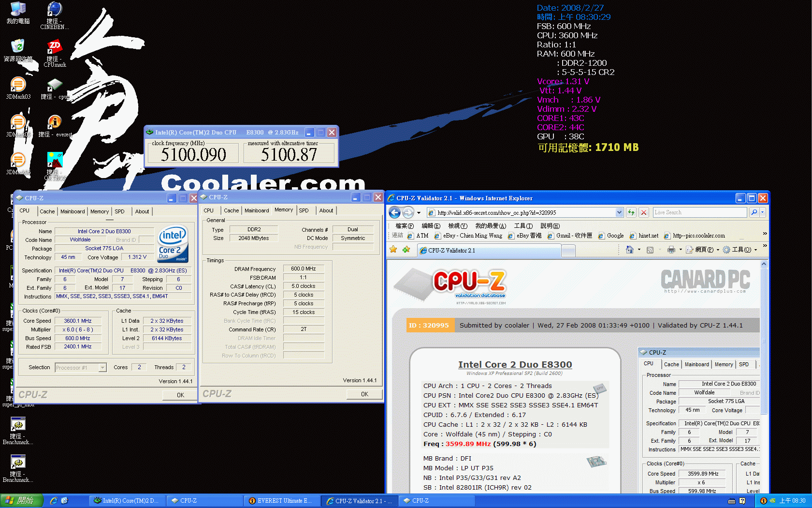Switch to Mainboard tab in left CPU-Z
The image size is (812, 508).
(72, 211)
